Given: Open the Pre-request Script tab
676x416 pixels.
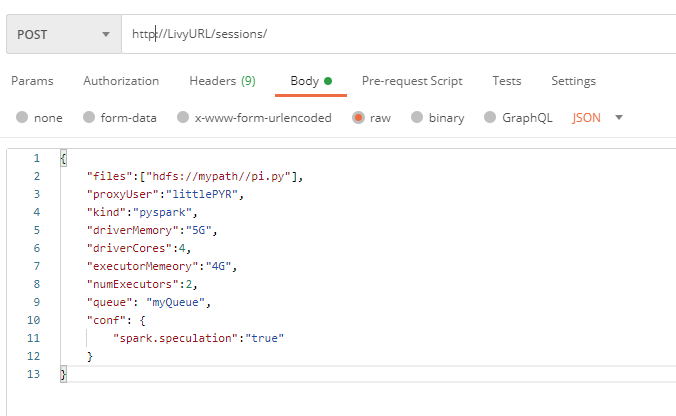Looking at the screenshot, I should pyautogui.click(x=412, y=81).
